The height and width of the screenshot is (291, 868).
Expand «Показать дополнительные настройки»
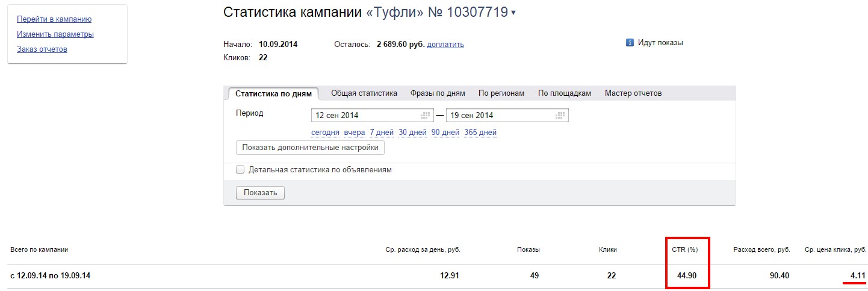pyautogui.click(x=310, y=147)
